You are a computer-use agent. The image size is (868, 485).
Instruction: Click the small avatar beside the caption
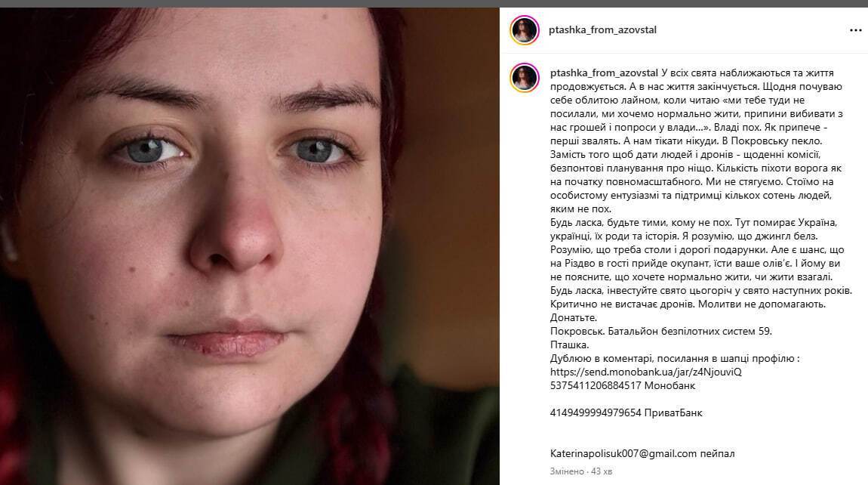tap(525, 78)
